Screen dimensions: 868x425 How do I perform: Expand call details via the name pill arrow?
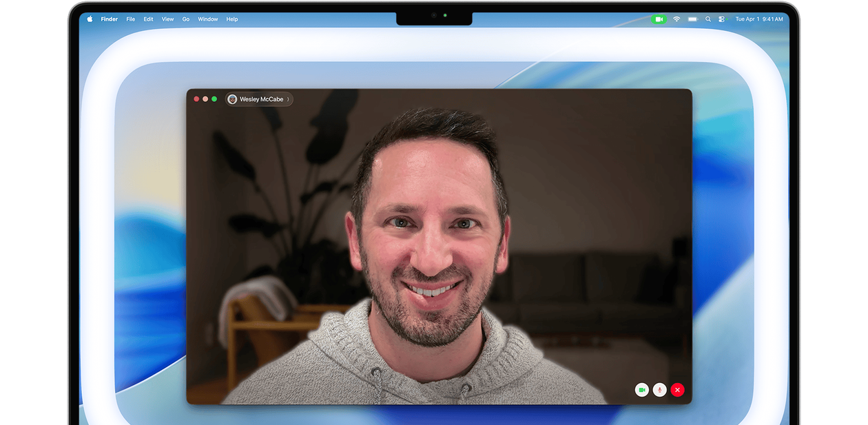click(289, 99)
